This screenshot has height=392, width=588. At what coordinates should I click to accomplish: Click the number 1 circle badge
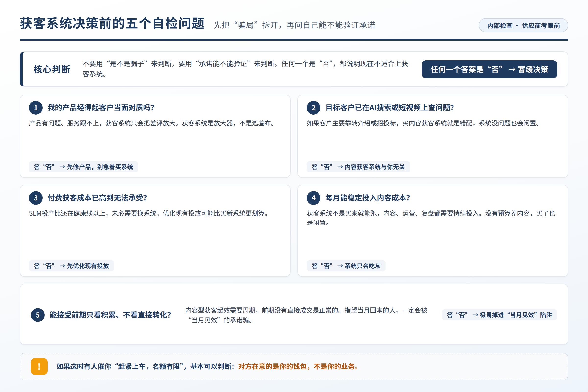click(x=36, y=108)
